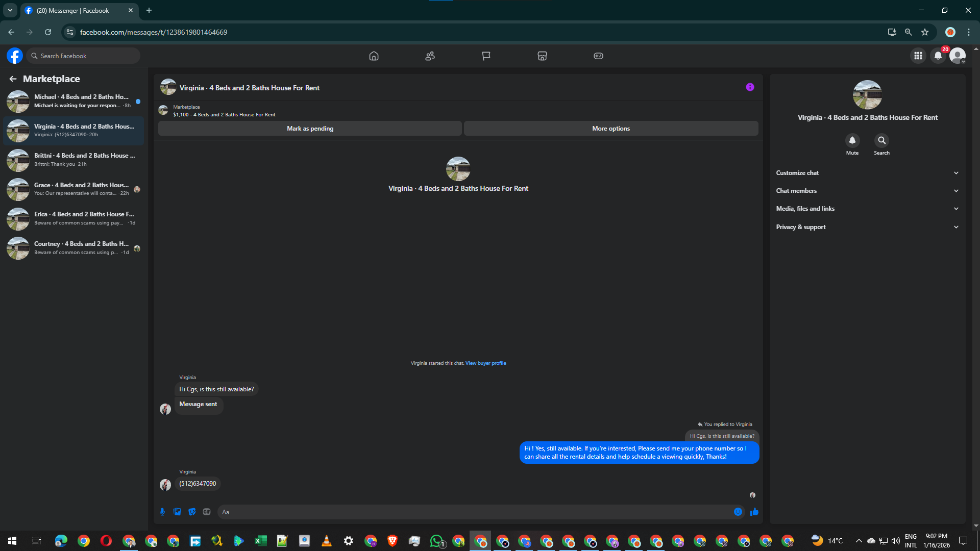Screen dimensions: 980x551
Task: Mute this chat with bell icon
Action: click(x=852, y=140)
